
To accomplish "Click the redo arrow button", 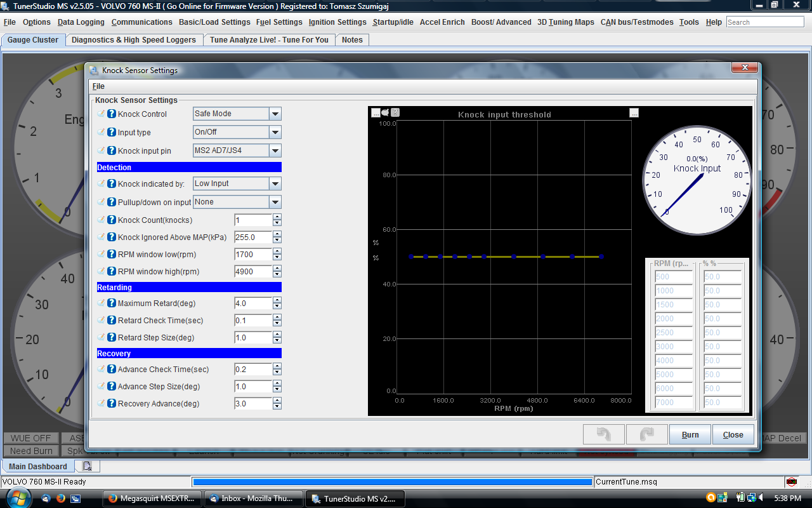I will (646, 435).
